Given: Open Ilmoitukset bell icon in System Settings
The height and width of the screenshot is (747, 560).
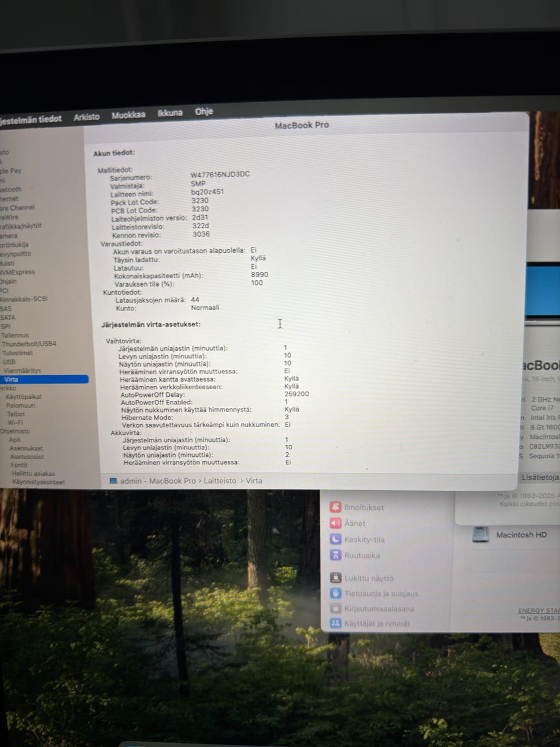Looking at the screenshot, I should click(x=335, y=507).
